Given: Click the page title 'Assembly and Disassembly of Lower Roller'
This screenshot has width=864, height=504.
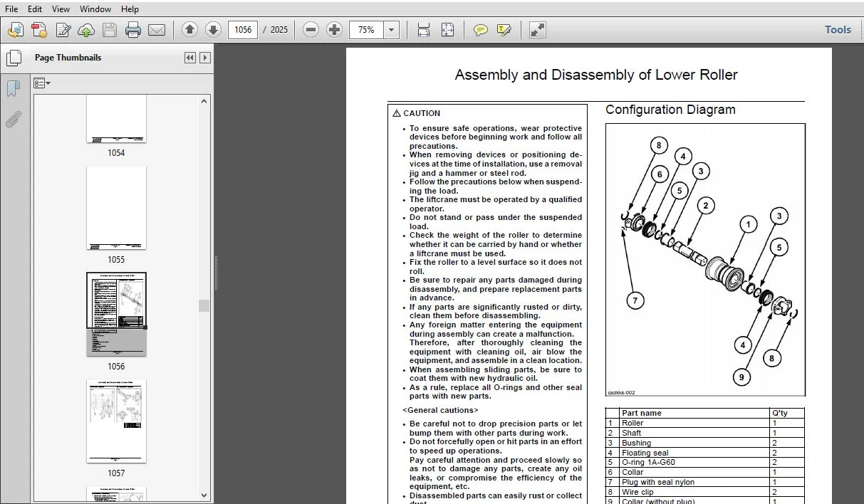Looking at the screenshot, I should (596, 75).
